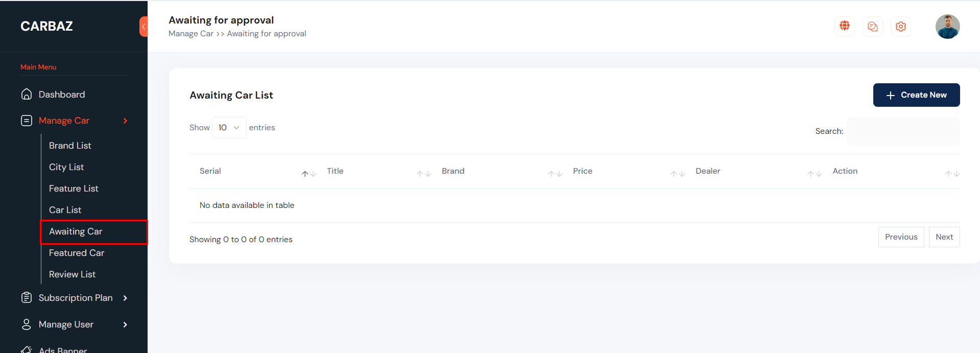Image resolution: width=980 pixels, height=353 pixels.
Task: Sort table by Serial column arrows
Action: tap(309, 174)
